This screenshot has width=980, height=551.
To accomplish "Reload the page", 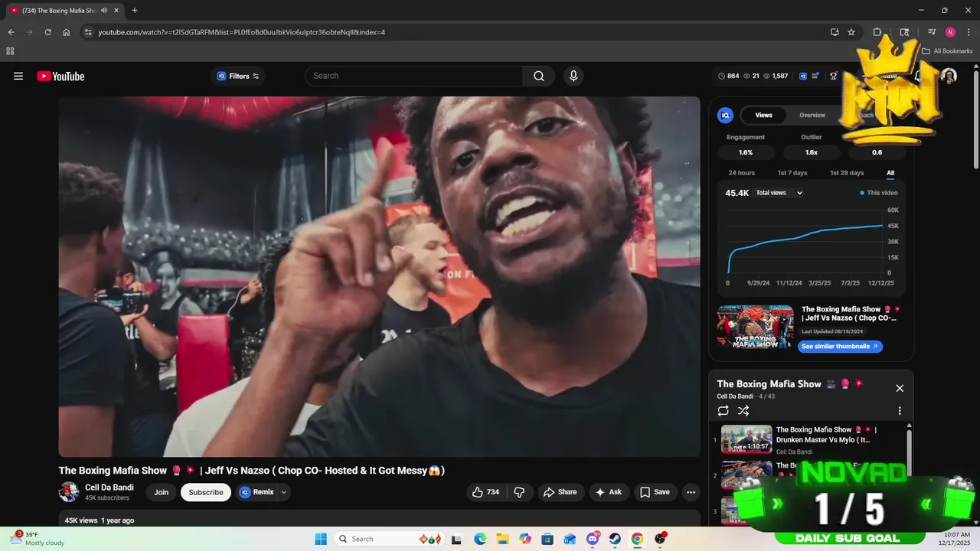I will tap(47, 32).
